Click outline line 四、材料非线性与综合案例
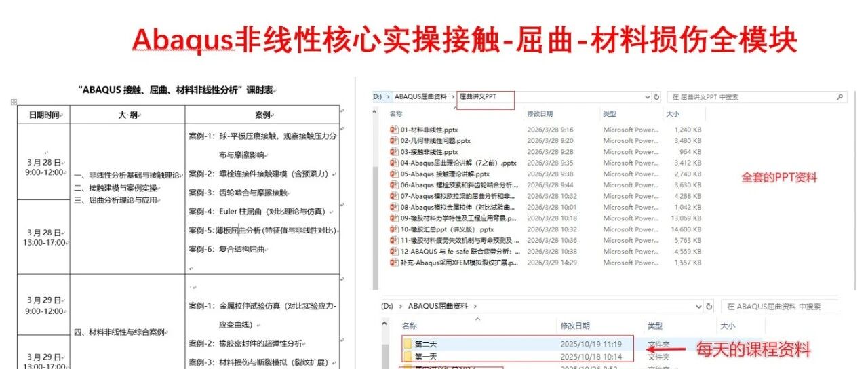Viewport: 868px width, 369px height. 121,332
